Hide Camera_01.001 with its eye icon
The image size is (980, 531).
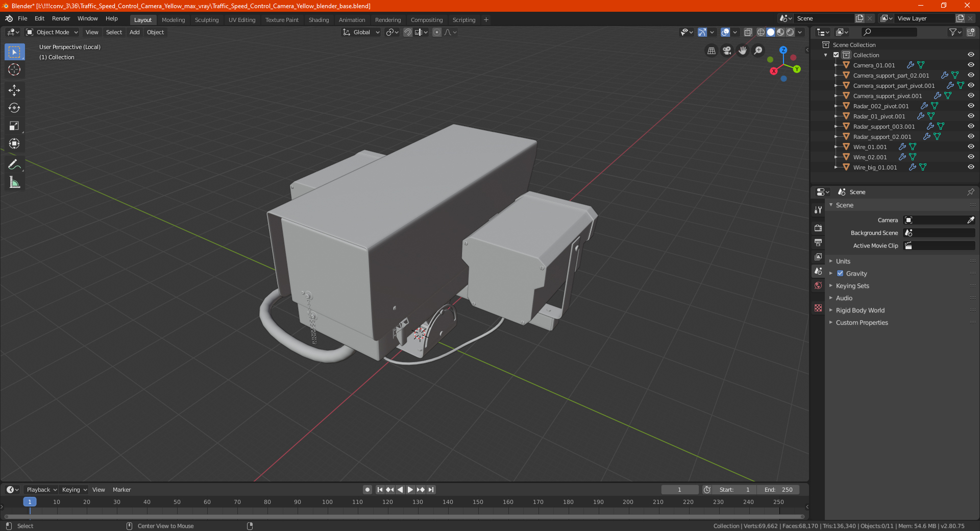pos(971,65)
